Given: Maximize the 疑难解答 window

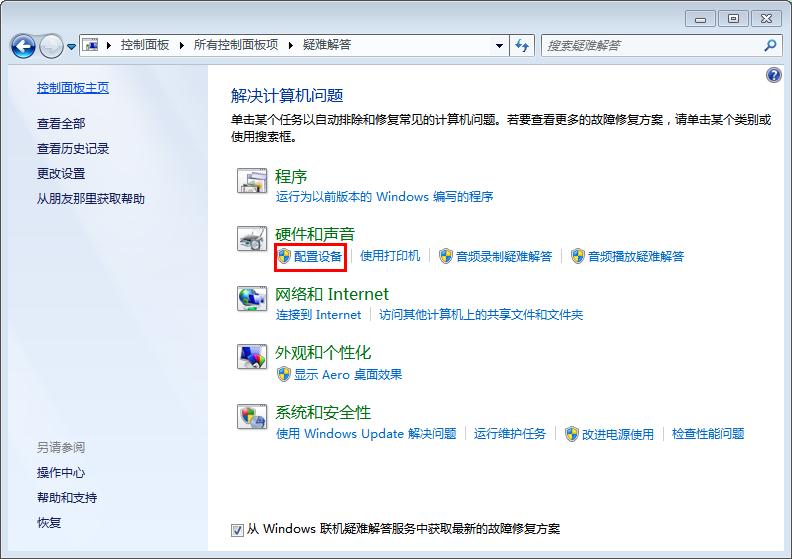Looking at the screenshot, I should (x=733, y=19).
